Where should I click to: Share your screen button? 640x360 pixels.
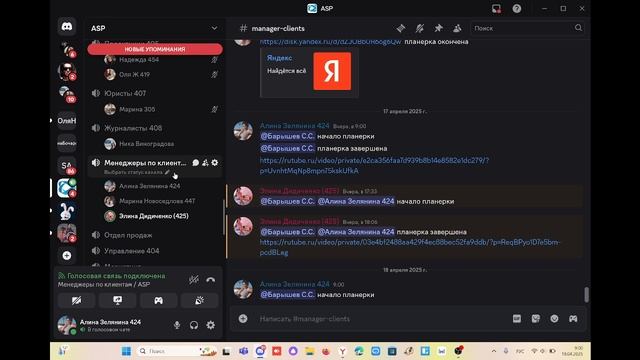coord(118,301)
